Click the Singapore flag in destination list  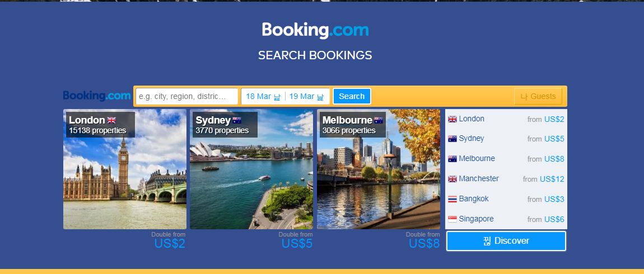pyautogui.click(x=452, y=219)
